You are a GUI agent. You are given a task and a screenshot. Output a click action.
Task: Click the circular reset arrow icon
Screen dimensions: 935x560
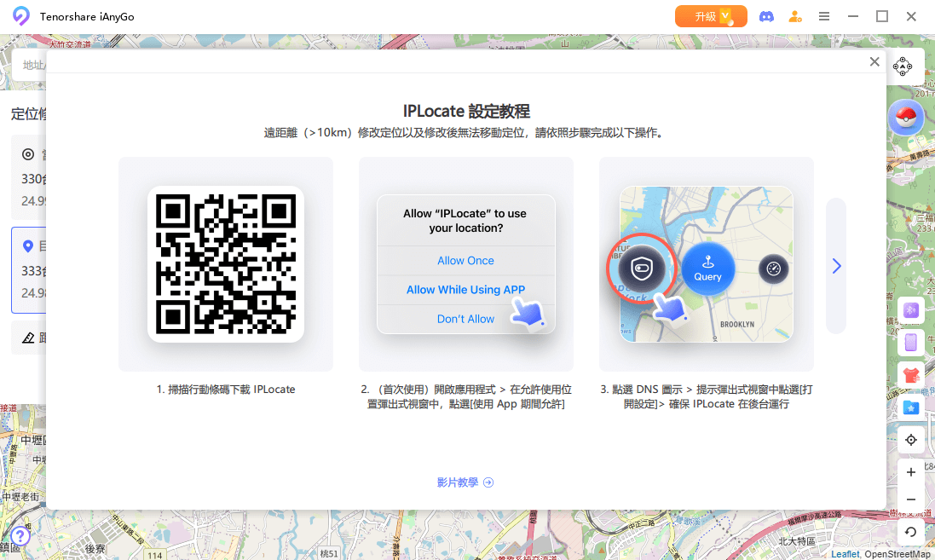point(910,531)
